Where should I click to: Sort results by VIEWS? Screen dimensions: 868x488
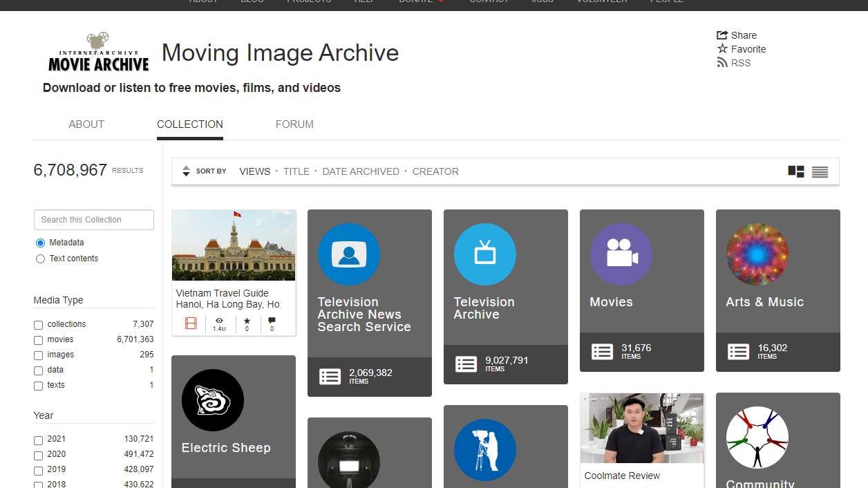[x=254, y=171]
